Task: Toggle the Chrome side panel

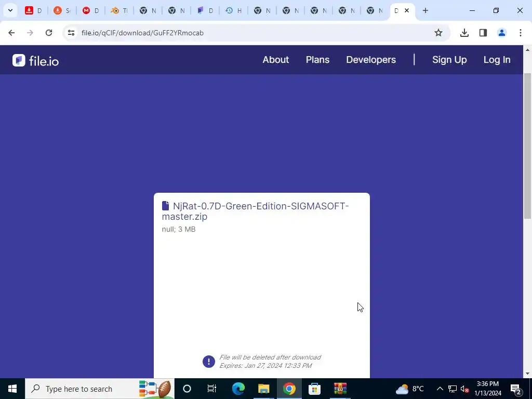Action: 483,33
